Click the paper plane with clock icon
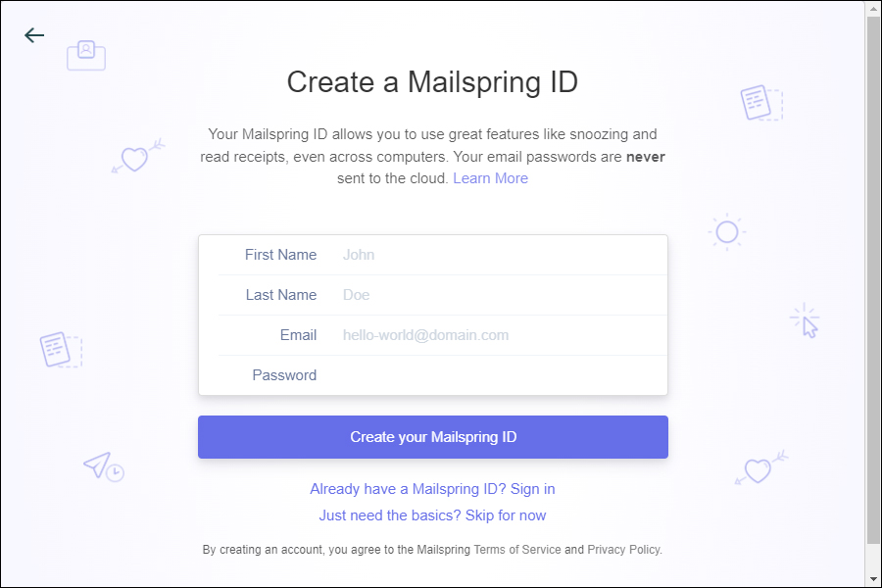Viewport: 882px width, 588px height. coord(103,466)
